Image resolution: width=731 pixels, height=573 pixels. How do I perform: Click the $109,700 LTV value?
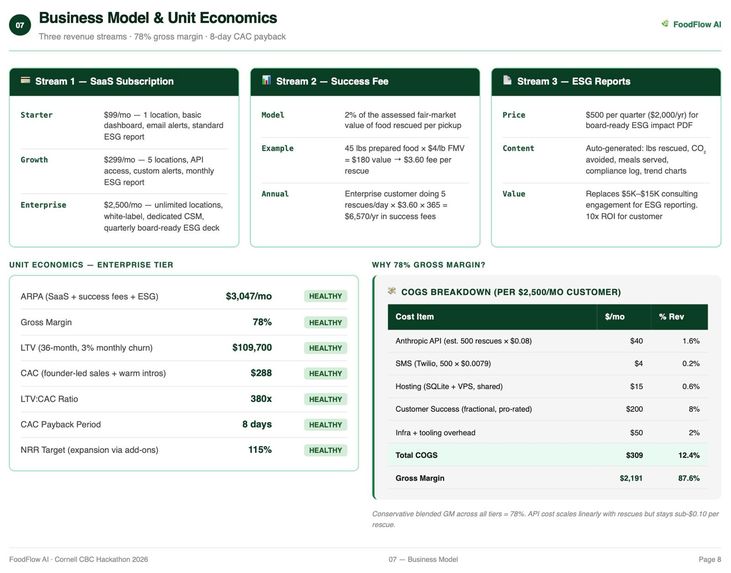click(252, 348)
